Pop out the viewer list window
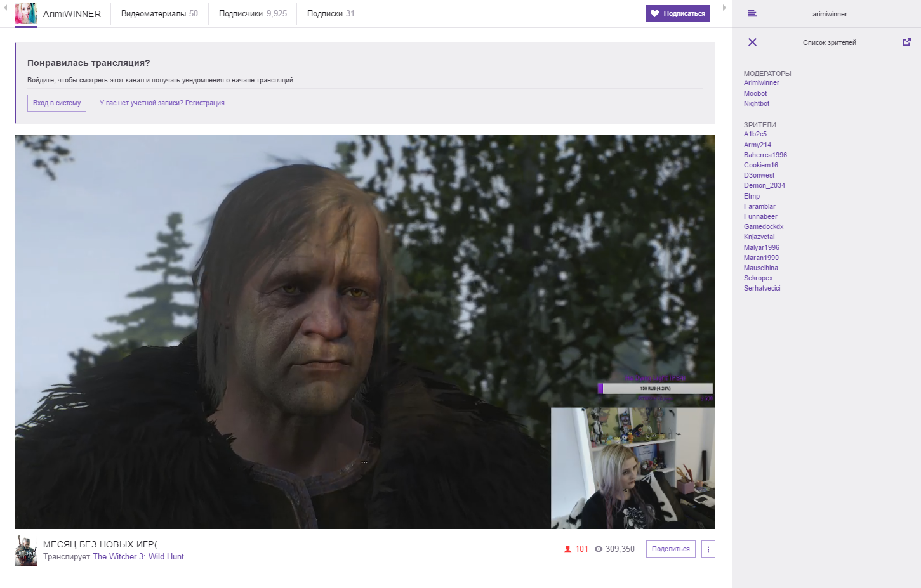Image resolution: width=921 pixels, height=588 pixels. [907, 42]
